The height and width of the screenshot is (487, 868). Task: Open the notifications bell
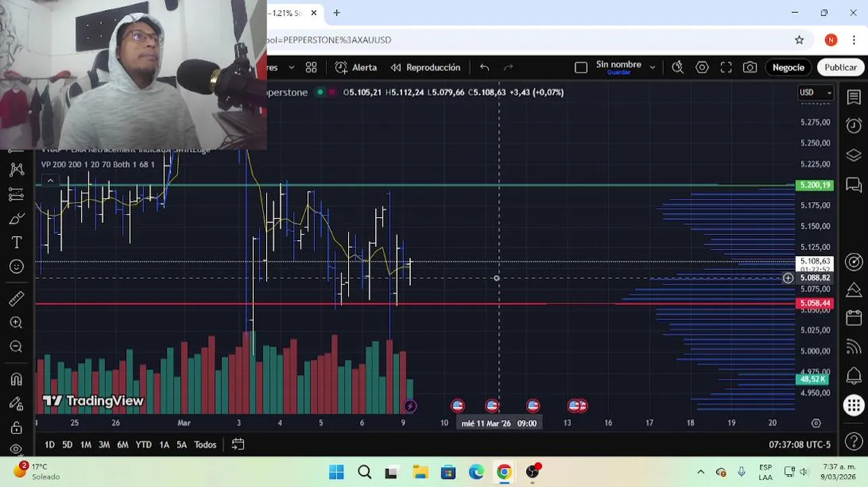click(x=854, y=376)
